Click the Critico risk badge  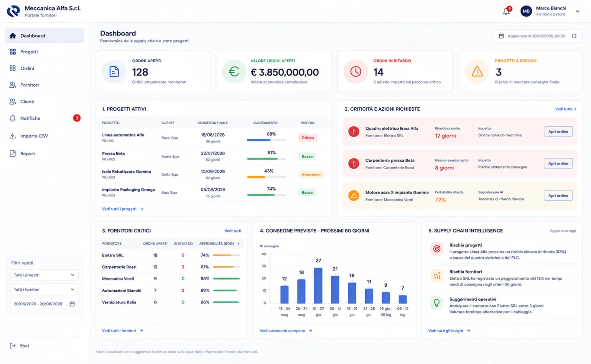coord(308,138)
